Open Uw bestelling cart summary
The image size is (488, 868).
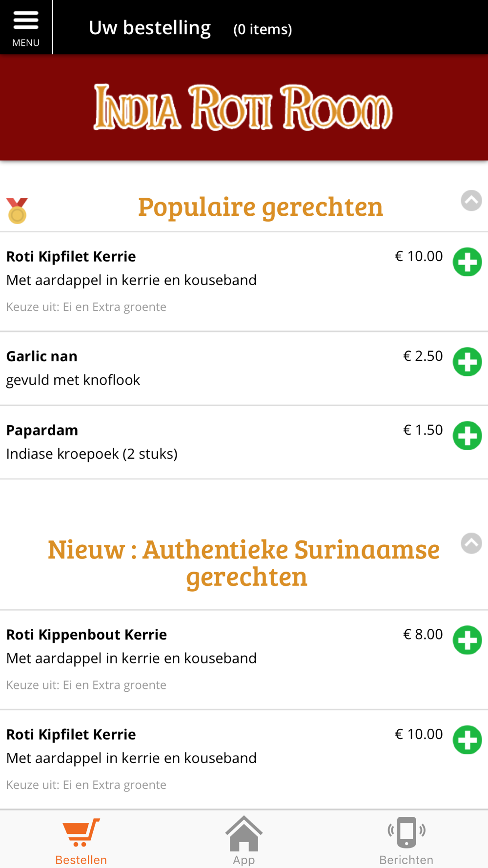[x=150, y=28]
